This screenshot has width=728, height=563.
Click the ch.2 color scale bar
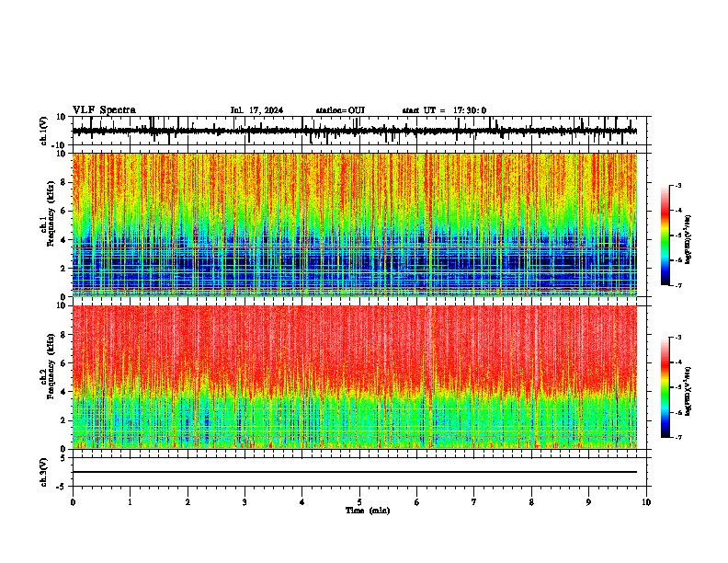(665, 387)
